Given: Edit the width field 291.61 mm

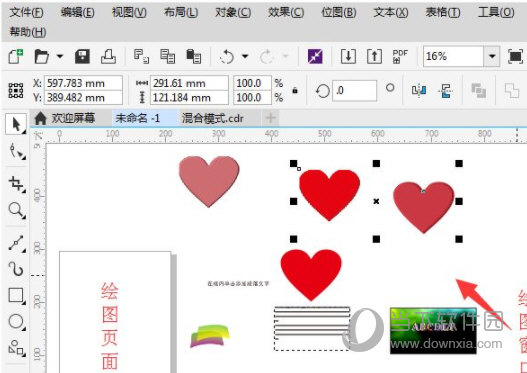Looking at the screenshot, I should click(189, 83).
